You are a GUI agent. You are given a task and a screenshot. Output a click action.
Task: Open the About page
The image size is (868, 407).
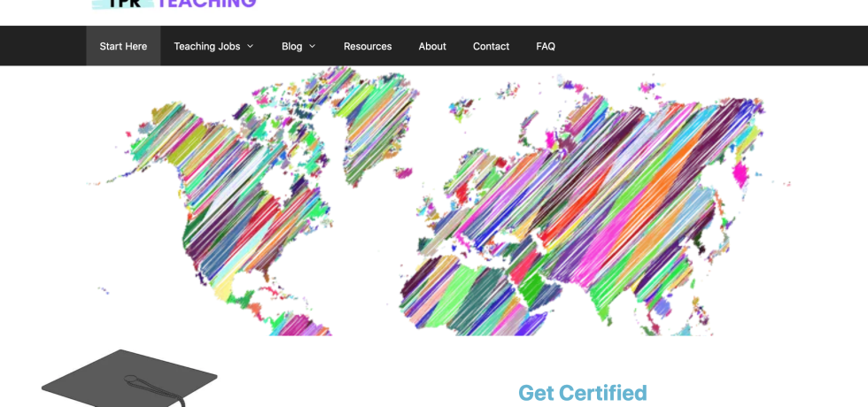[432, 46]
